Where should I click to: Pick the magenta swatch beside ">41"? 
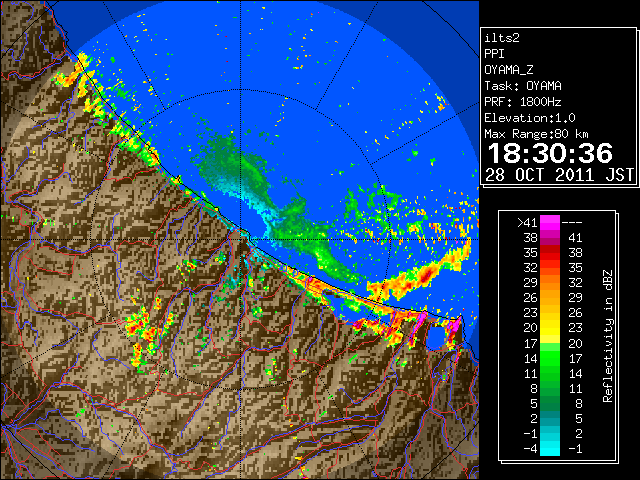point(550,223)
